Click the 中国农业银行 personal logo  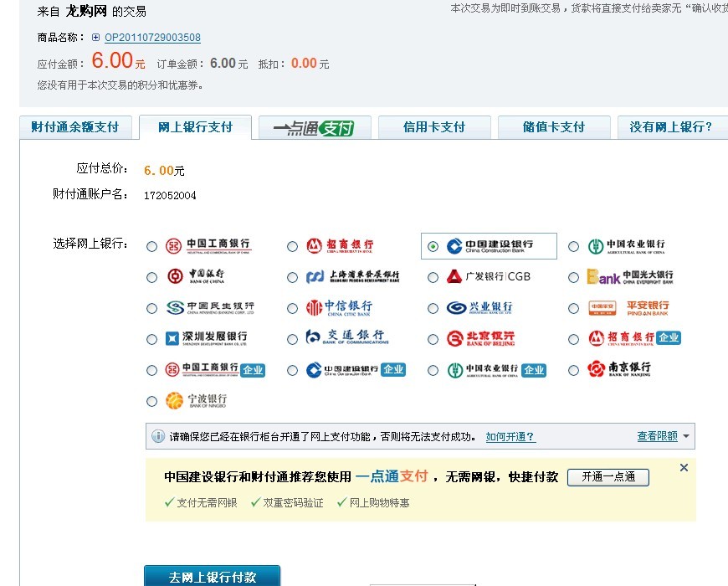[626, 246]
